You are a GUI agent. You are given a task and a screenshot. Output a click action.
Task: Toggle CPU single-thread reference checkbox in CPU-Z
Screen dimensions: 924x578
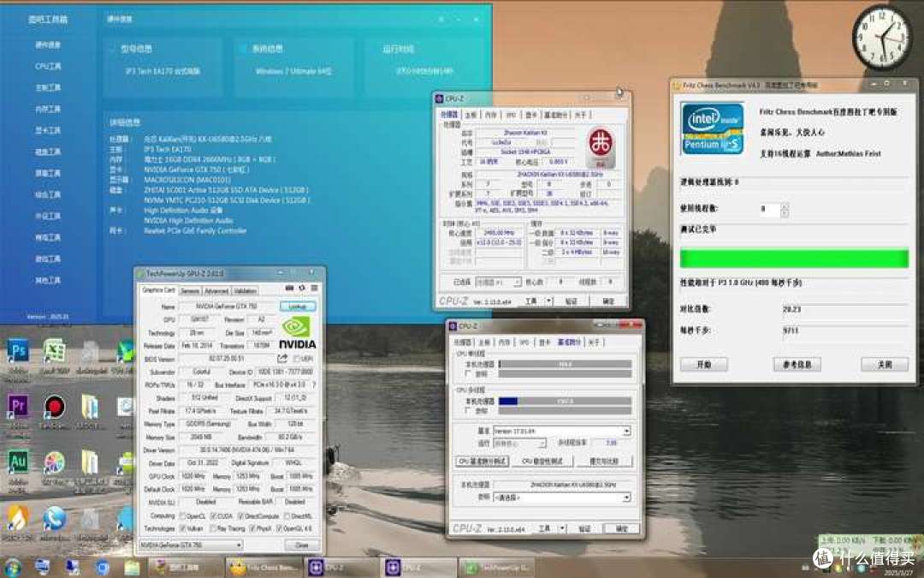click(469, 373)
